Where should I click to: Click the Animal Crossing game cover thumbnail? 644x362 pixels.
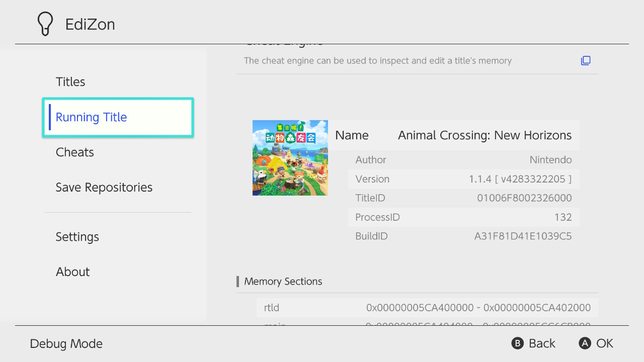(290, 158)
